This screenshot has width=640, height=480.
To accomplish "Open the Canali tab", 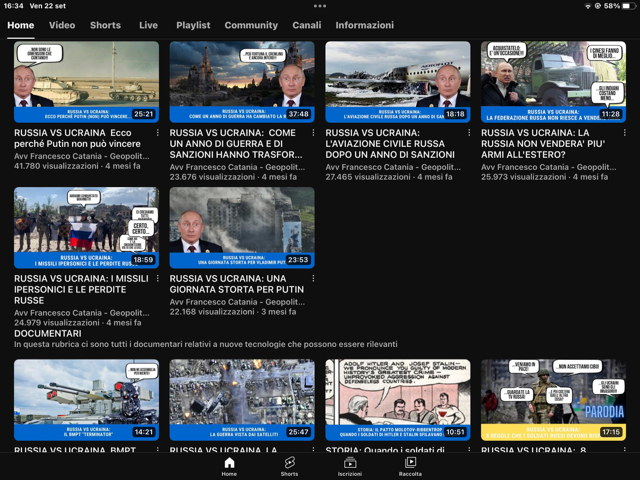I will point(307,25).
